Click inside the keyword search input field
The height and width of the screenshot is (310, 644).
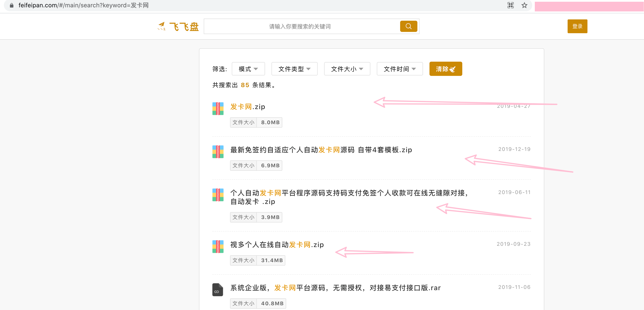pyautogui.click(x=300, y=26)
